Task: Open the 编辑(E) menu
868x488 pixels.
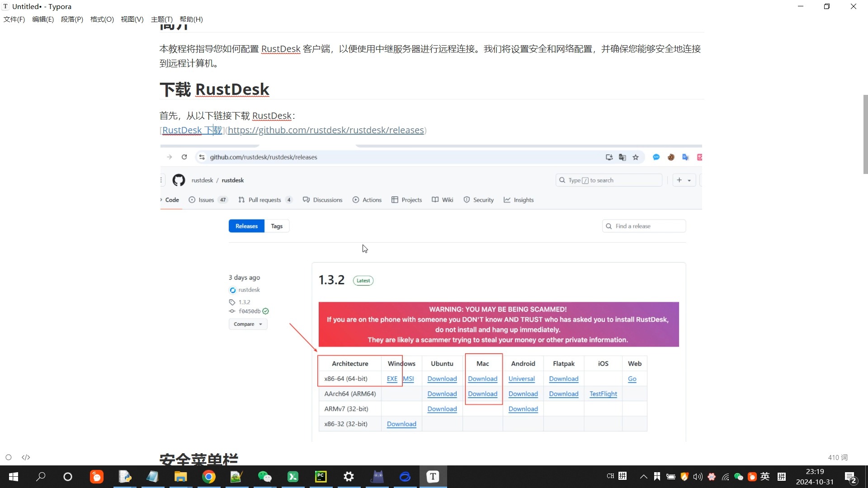Action: point(43,19)
